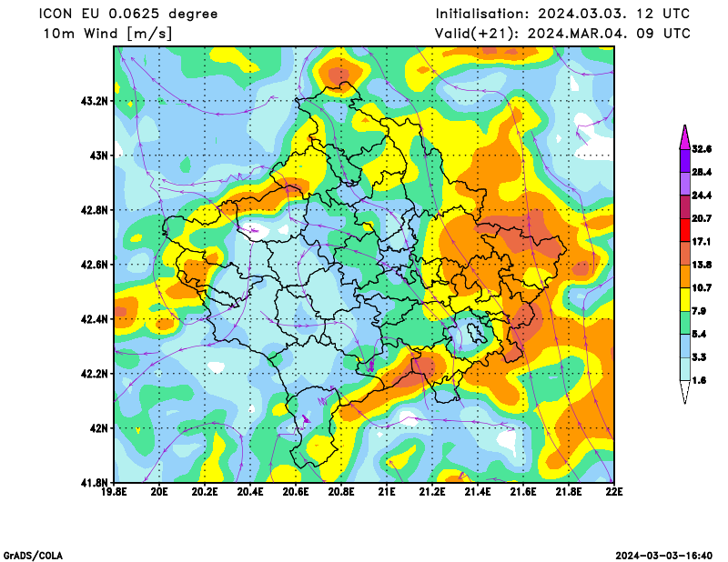Click the 21.2E longitude label
The width and height of the screenshot is (728, 562).
click(432, 492)
